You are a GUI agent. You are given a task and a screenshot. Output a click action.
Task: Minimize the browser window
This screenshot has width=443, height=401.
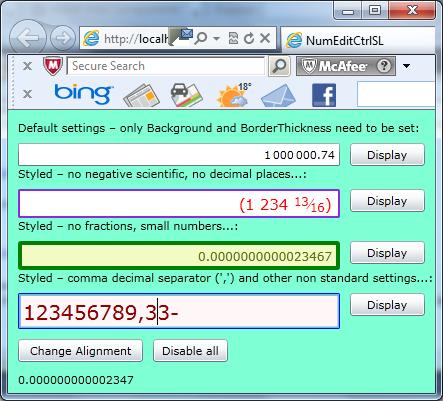coord(348,10)
